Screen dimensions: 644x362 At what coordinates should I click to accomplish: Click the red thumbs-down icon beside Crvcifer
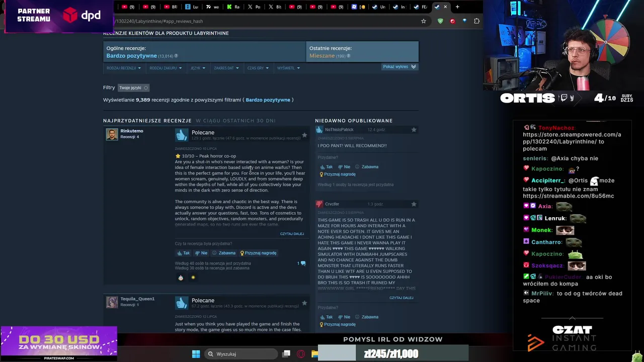(319, 204)
